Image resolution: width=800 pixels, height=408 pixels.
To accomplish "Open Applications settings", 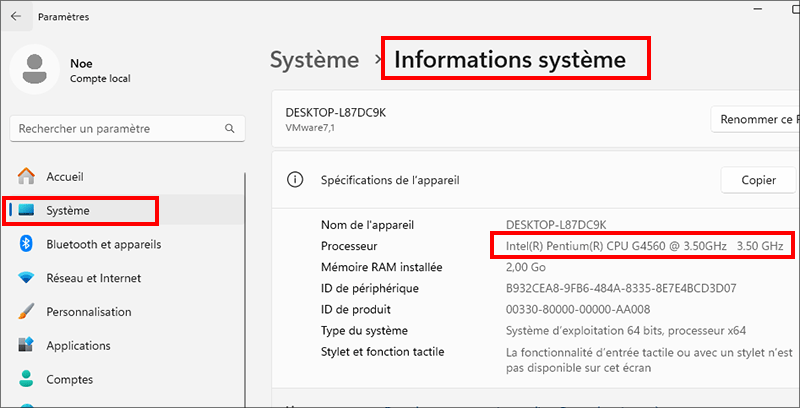I will [x=126, y=345].
